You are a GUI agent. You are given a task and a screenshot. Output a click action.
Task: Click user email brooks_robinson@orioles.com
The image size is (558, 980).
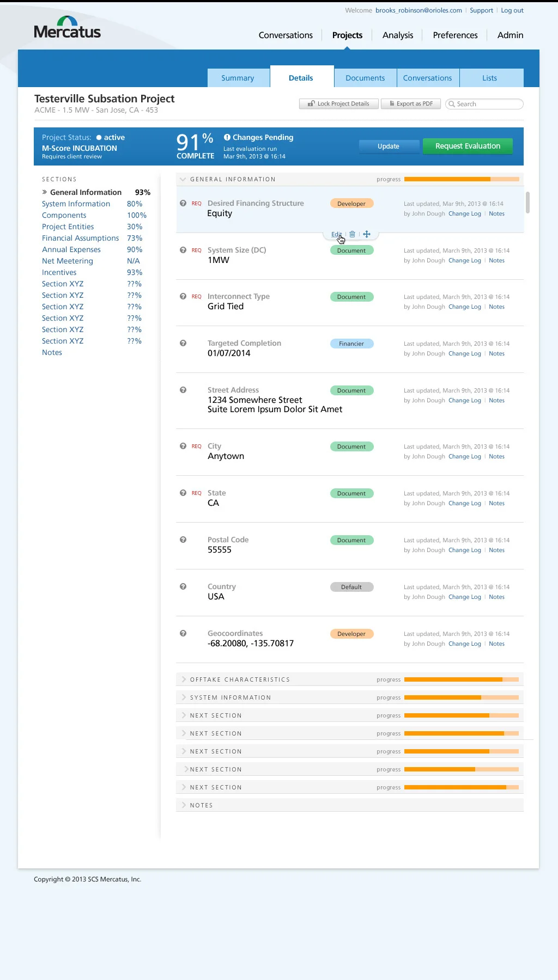418,10
